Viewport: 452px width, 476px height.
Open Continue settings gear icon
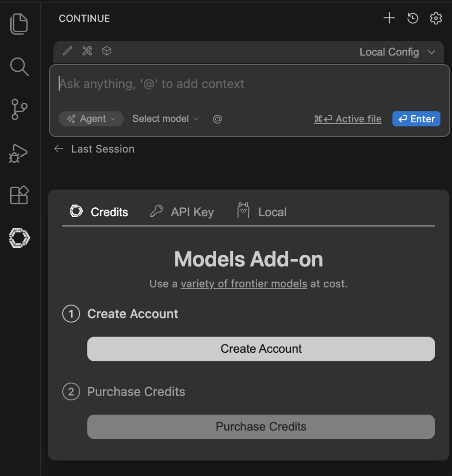pyautogui.click(x=436, y=18)
